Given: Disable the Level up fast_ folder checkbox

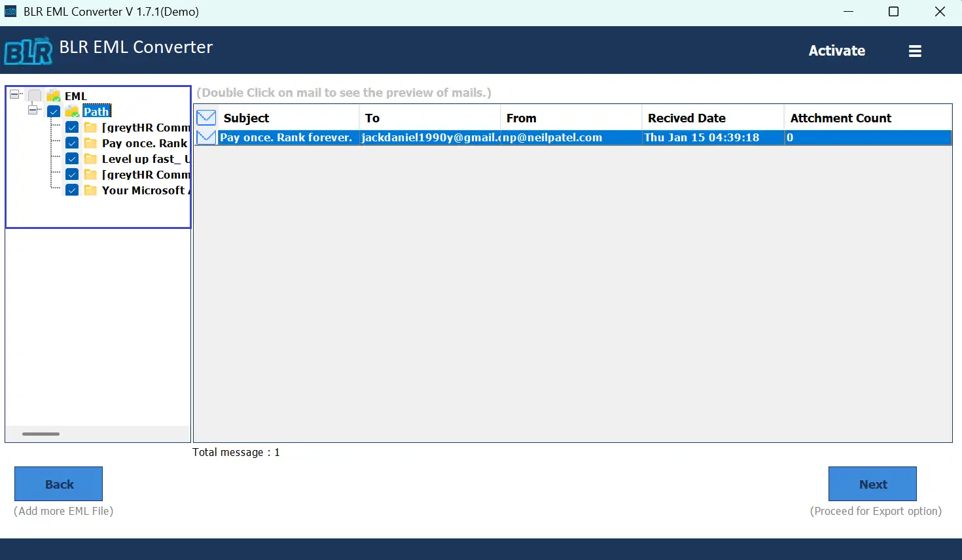Looking at the screenshot, I should click(x=72, y=158).
